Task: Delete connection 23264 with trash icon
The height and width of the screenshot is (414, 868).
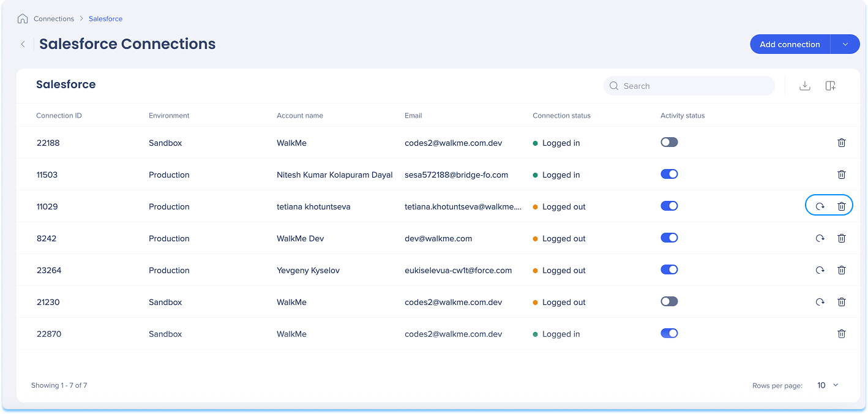Action: tap(841, 271)
